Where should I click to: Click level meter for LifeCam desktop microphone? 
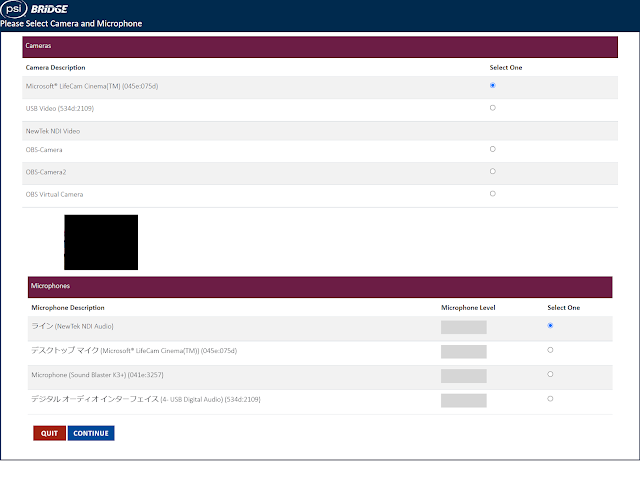pyautogui.click(x=464, y=351)
